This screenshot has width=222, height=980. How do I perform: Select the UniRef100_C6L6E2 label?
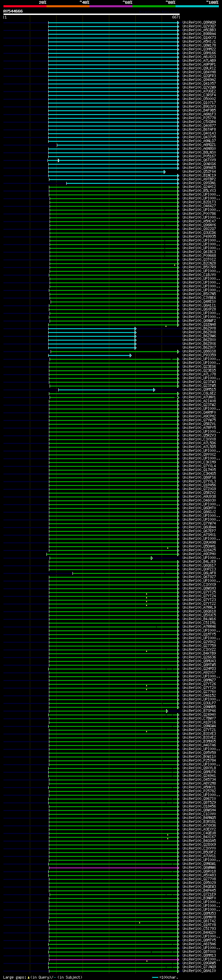click(199, 394)
